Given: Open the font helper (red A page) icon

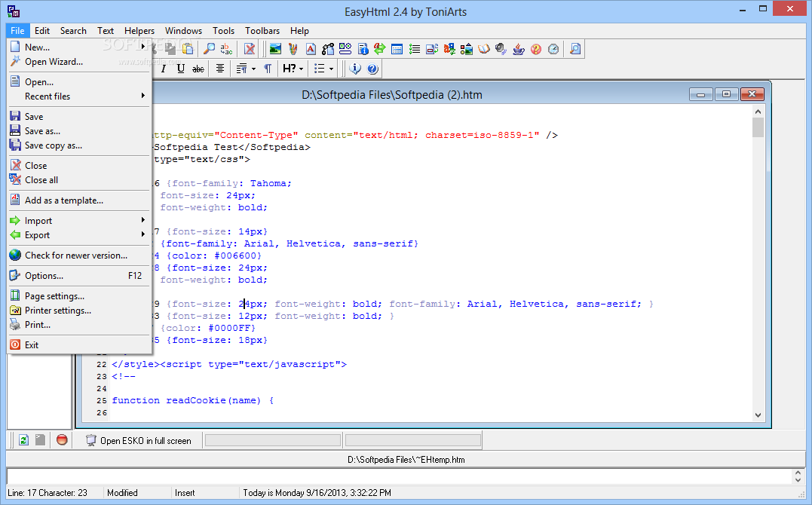Looking at the screenshot, I should 310,49.
